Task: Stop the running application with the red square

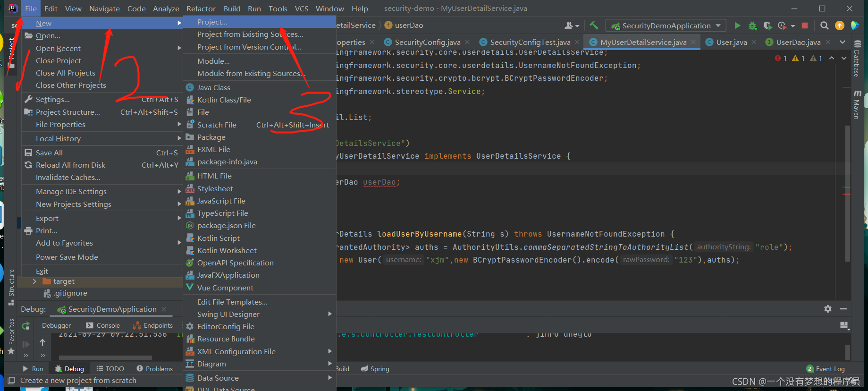Action: click(x=805, y=25)
